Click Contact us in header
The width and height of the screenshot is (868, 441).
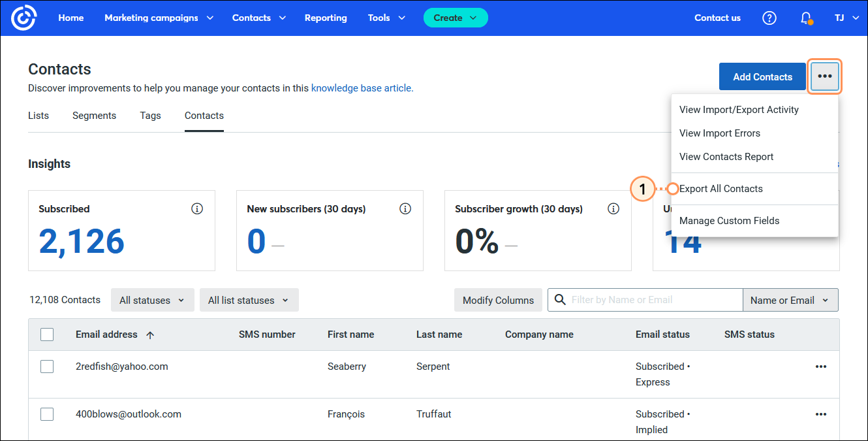717,18
